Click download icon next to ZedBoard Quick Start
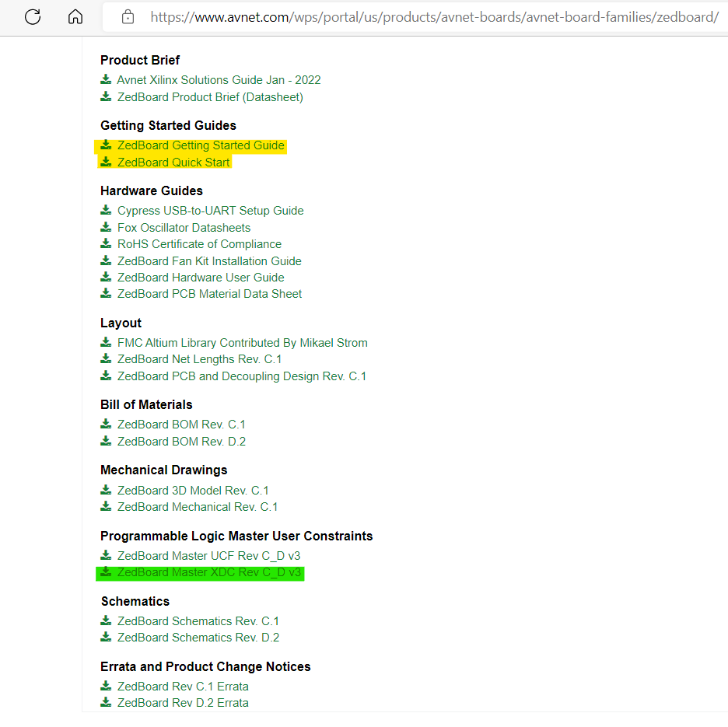728x727 pixels. pos(106,163)
